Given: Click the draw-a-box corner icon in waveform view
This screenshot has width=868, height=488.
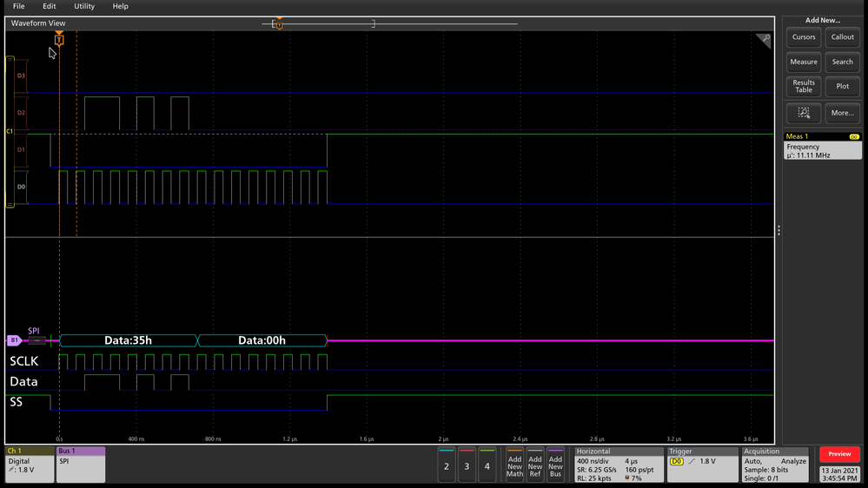Looking at the screenshot, I should (764, 40).
